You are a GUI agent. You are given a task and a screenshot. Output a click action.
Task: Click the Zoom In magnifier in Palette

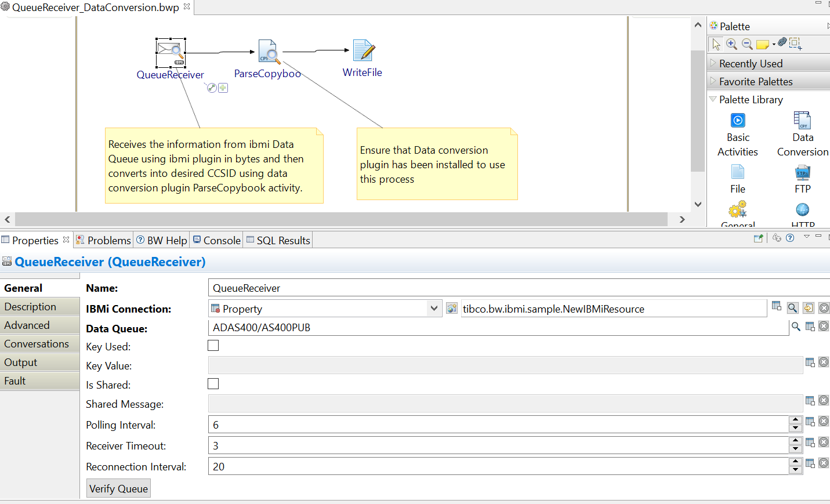pyautogui.click(x=731, y=44)
